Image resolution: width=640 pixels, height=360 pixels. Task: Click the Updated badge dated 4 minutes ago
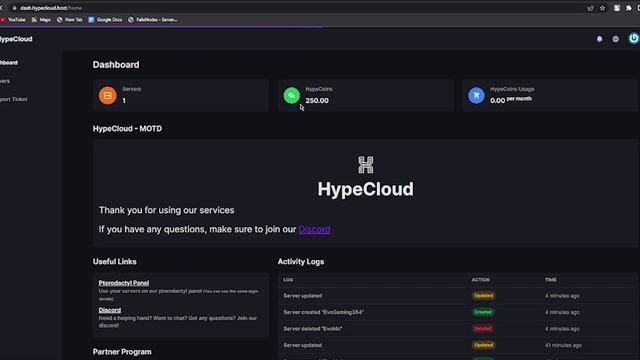[x=483, y=296]
